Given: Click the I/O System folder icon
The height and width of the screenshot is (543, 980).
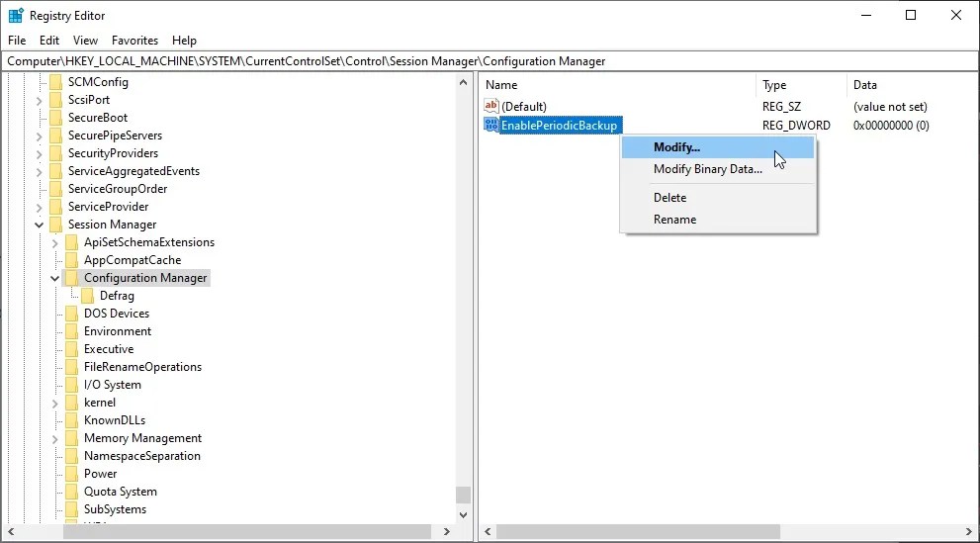Looking at the screenshot, I should pos(72,385).
